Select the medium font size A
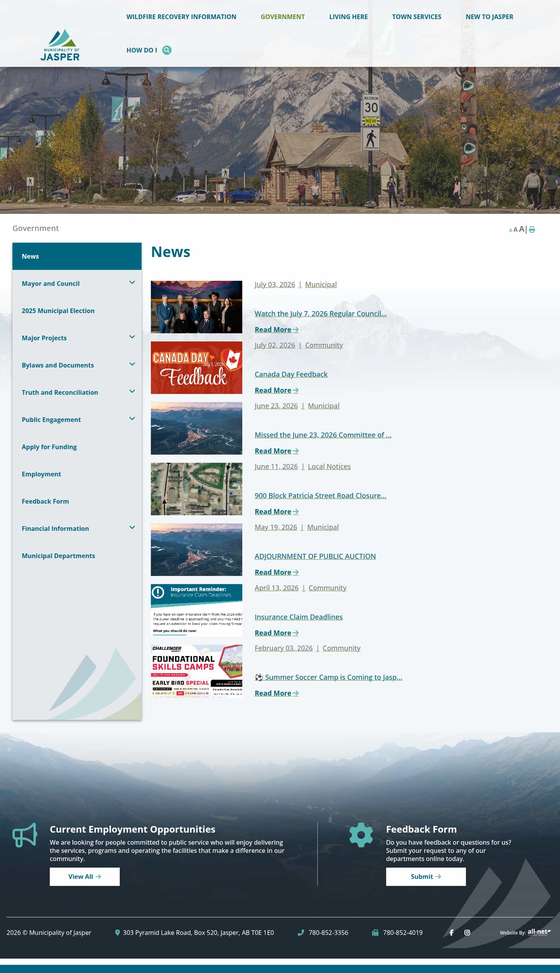 click(x=515, y=229)
